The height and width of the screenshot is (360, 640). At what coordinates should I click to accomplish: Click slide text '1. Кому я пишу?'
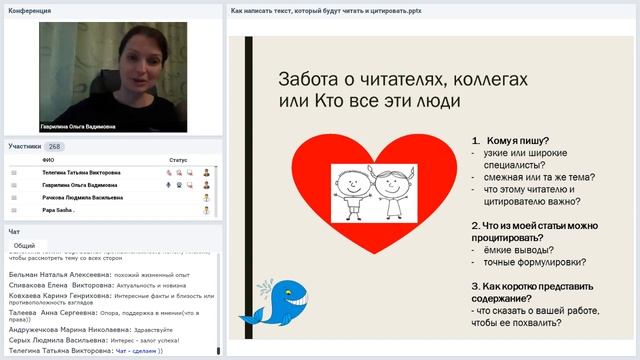tap(510, 141)
